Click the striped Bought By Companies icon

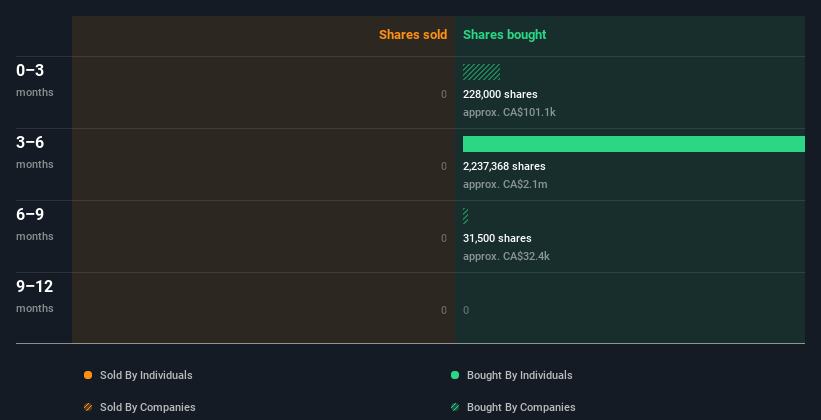tap(455, 407)
